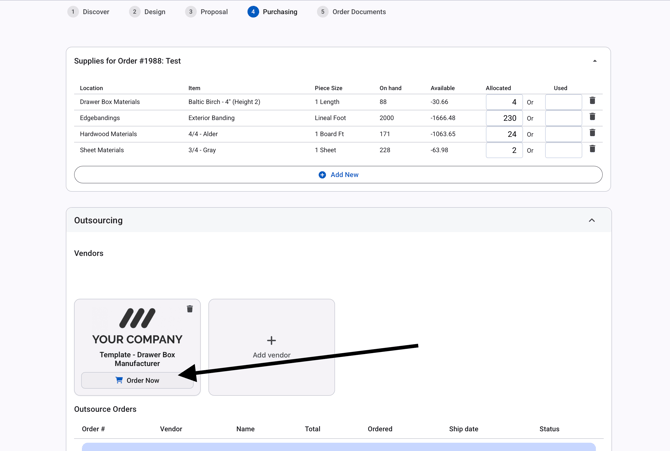
Task: Click the Order # column header
Action: coord(93,429)
